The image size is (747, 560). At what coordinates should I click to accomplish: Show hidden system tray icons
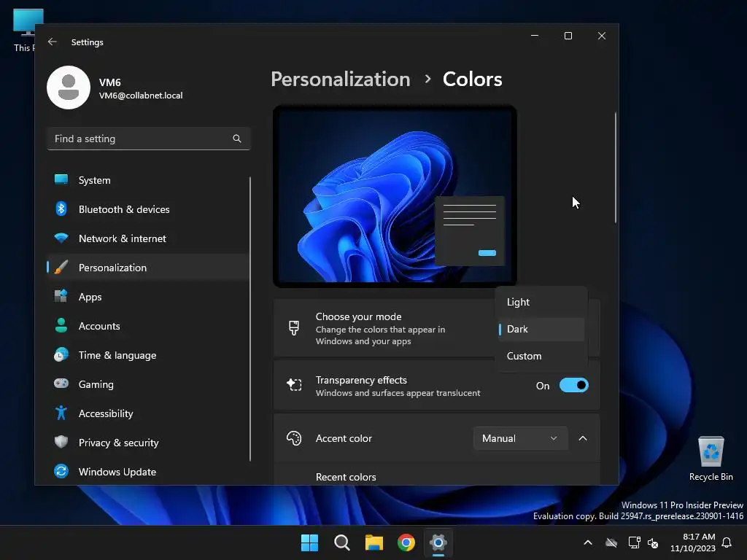point(588,542)
